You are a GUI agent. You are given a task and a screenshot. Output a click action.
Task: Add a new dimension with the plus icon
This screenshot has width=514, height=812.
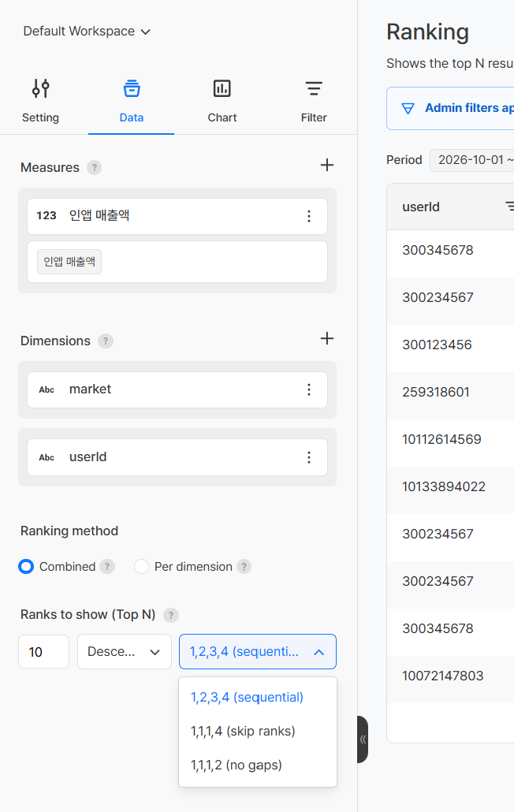click(x=326, y=339)
